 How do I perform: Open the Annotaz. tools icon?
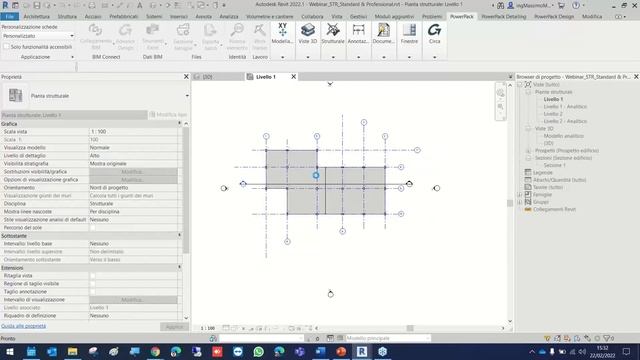(x=358, y=33)
